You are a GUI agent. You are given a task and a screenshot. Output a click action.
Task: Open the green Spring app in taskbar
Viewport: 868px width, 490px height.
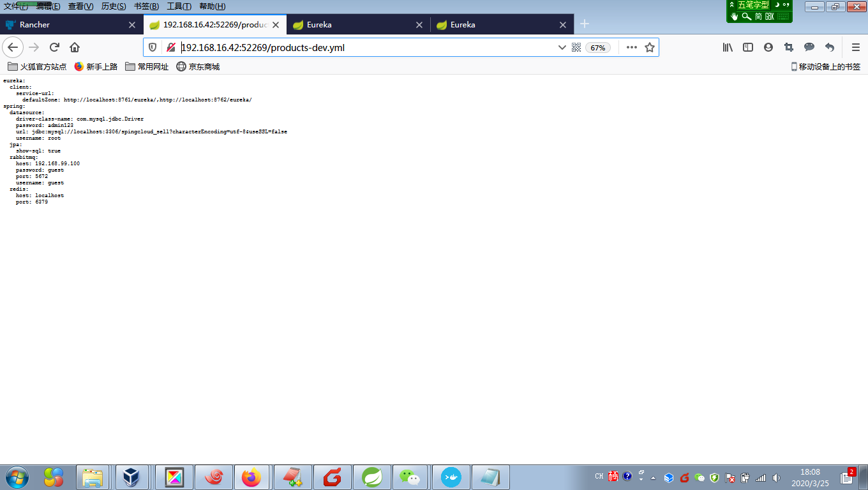click(372, 477)
